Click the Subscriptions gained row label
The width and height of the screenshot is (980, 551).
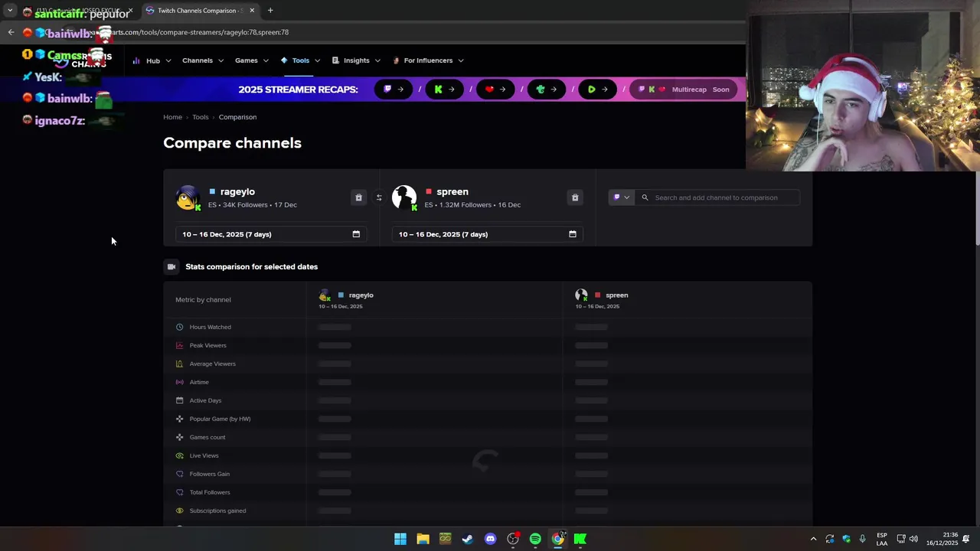tap(217, 510)
